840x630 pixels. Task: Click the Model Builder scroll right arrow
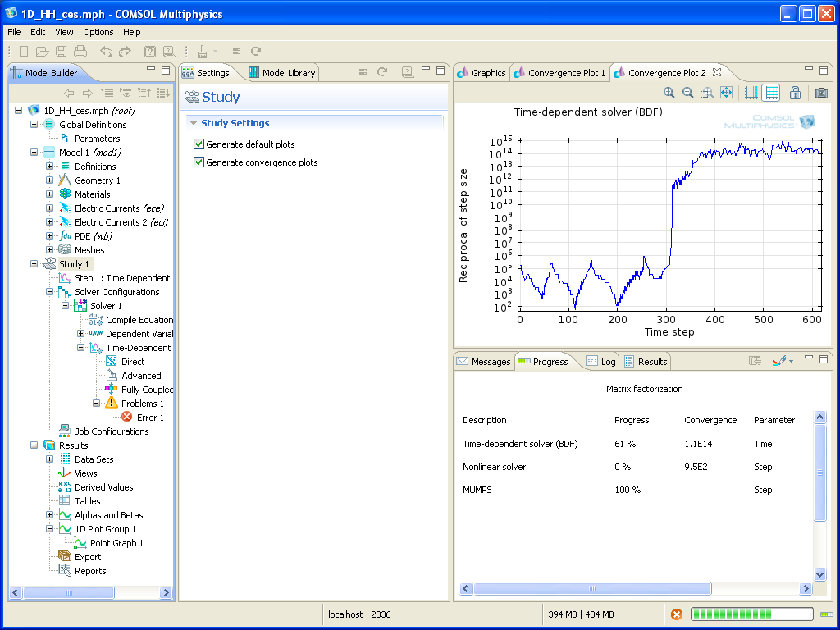(166, 592)
